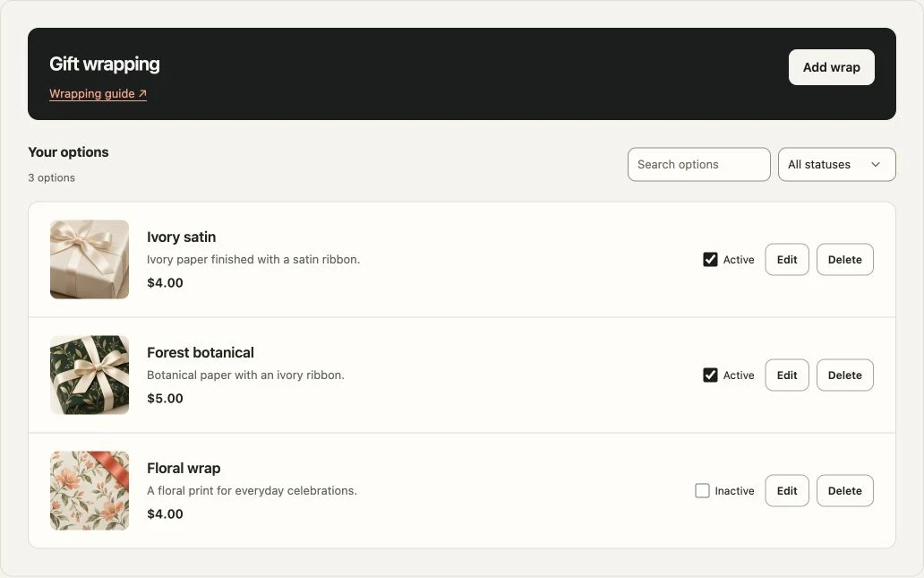The width and height of the screenshot is (924, 578).
Task: Delete the Forest botanical option
Action: (845, 375)
